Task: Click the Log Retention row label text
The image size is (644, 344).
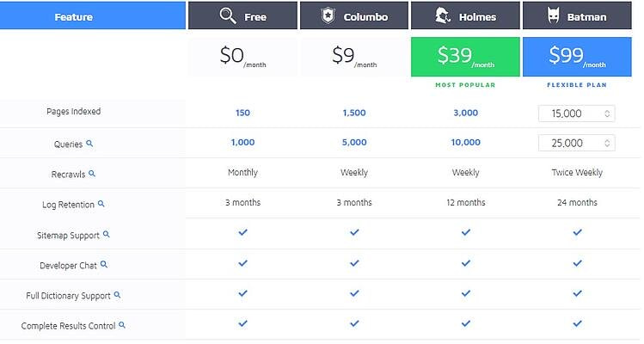Action: [x=68, y=205]
